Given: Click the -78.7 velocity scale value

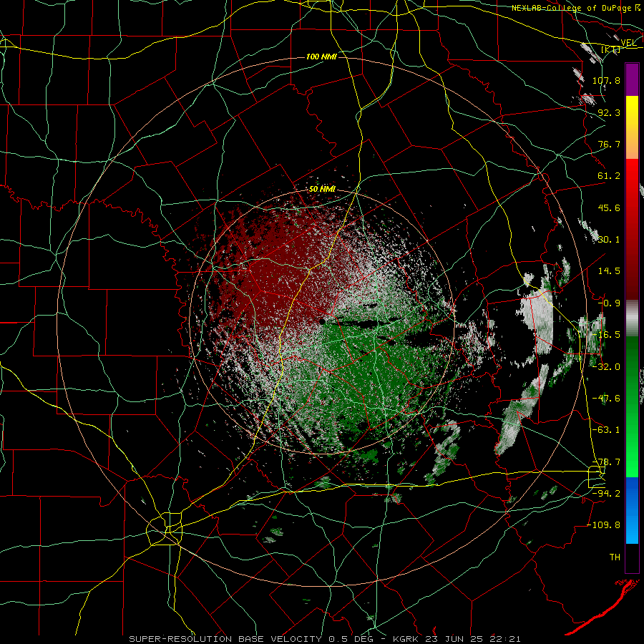Looking at the screenshot, I should click(x=606, y=462).
